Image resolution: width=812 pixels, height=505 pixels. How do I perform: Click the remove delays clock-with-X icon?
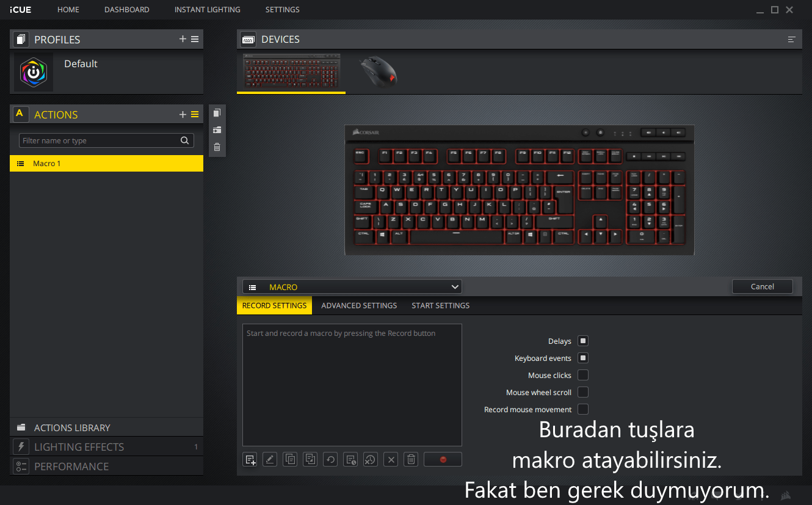371,460
